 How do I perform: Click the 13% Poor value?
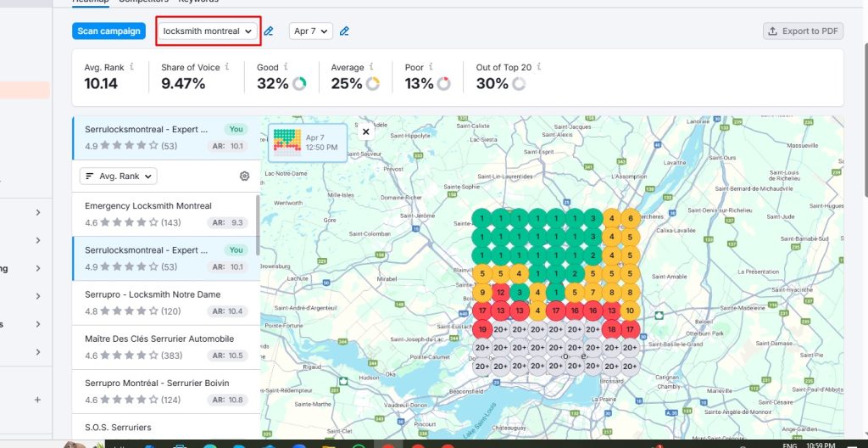point(419,84)
